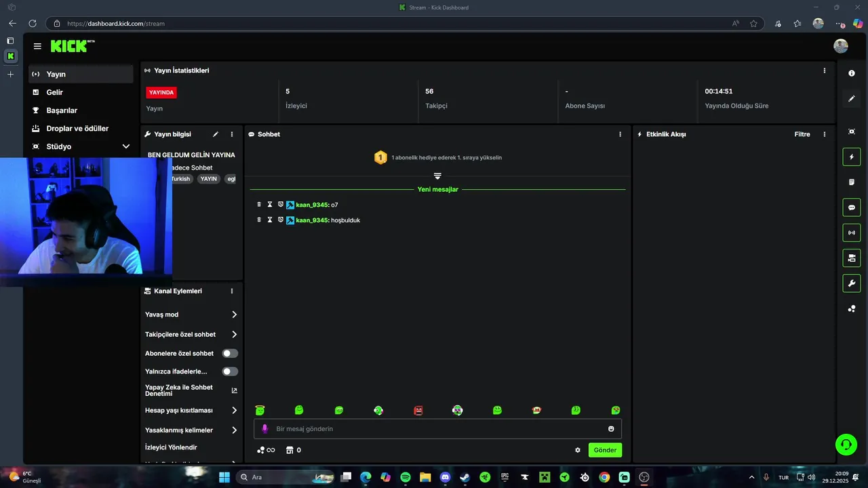Toggle Abonelere özel sohbet switch
This screenshot has width=868, height=488.
(x=230, y=353)
